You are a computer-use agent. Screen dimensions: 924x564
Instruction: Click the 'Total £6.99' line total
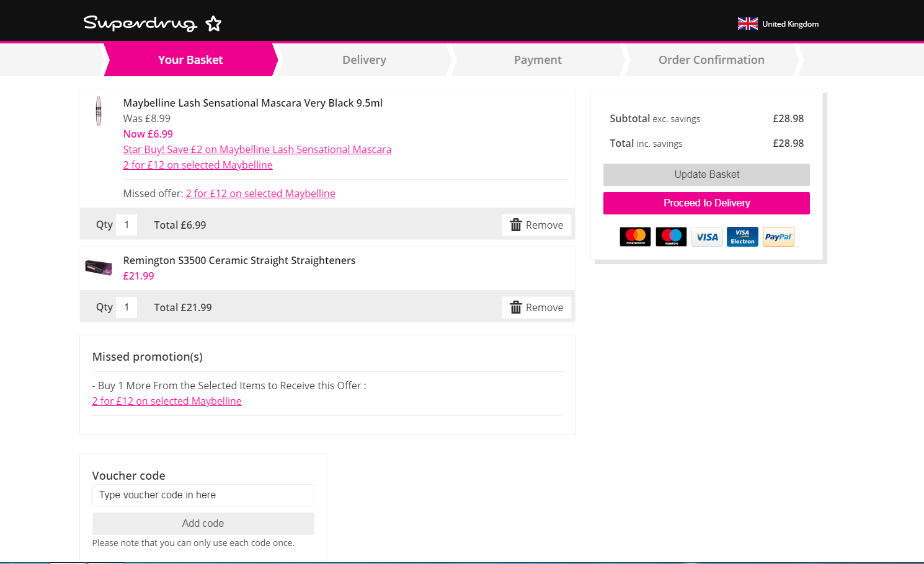pos(180,225)
